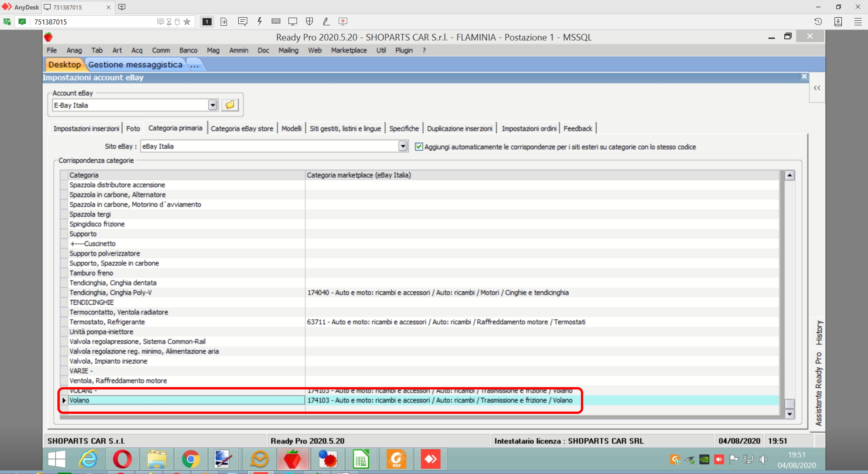Image resolution: width=868 pixels, height=474 pixels.
Task: Open the Plugin menu
Action: click(x=404, y=50)
